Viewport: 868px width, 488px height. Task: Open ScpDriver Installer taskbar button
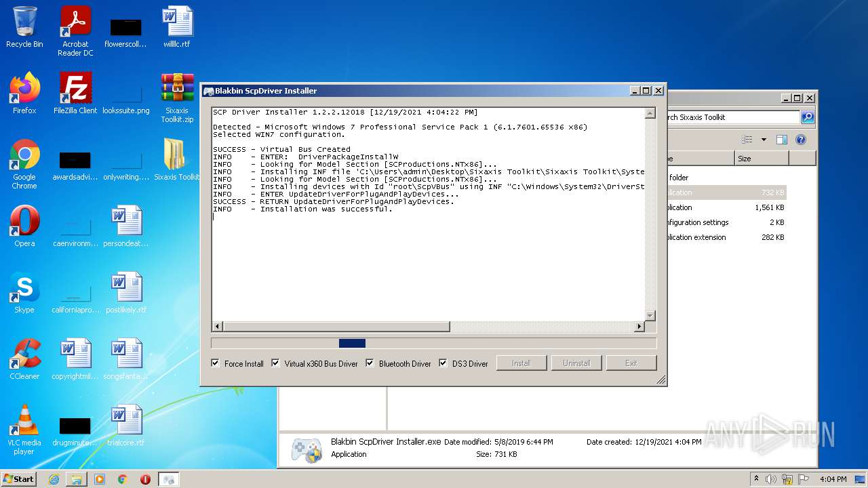(169, 479)
